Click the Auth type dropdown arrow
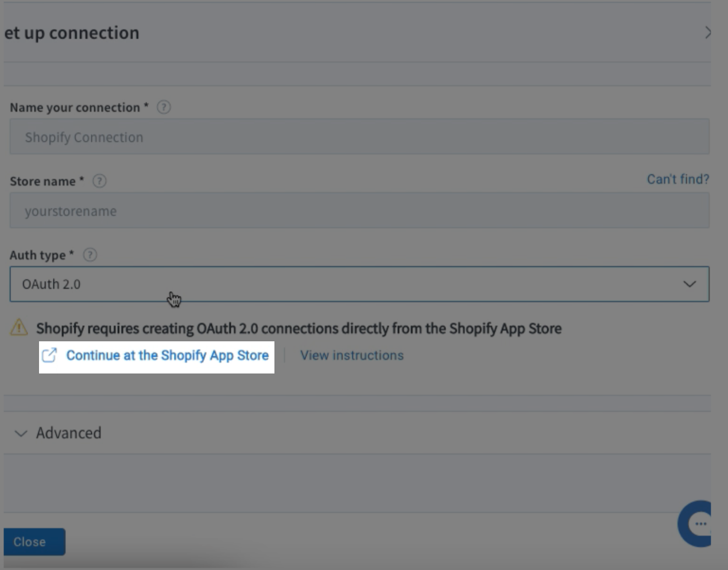Screen dimensions: 728x570 click(690, 284)
